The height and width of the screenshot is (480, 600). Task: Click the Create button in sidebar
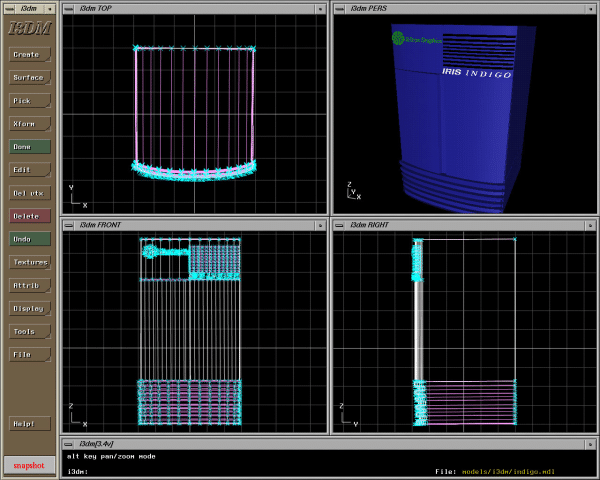tap(29, 54)
